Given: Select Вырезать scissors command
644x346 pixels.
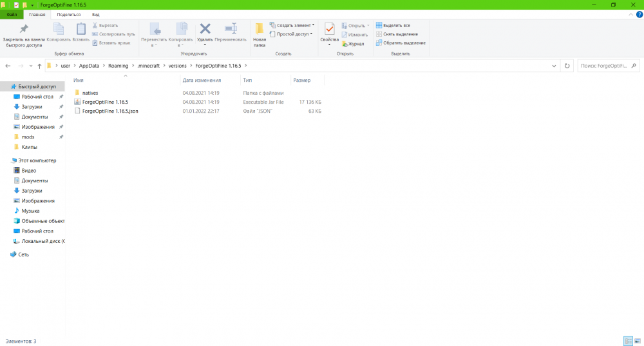Looking at the screenshot, I should click(x=105, y=26).
